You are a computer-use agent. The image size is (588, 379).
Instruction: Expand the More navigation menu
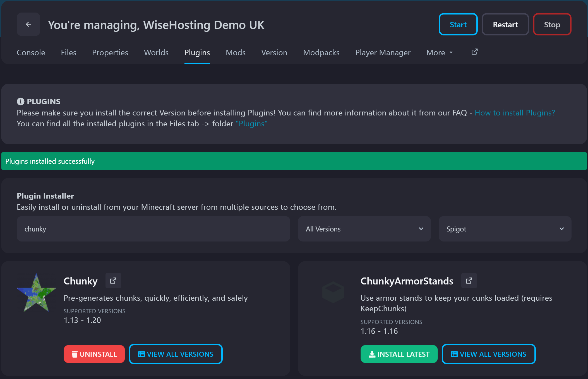[439, 52]
